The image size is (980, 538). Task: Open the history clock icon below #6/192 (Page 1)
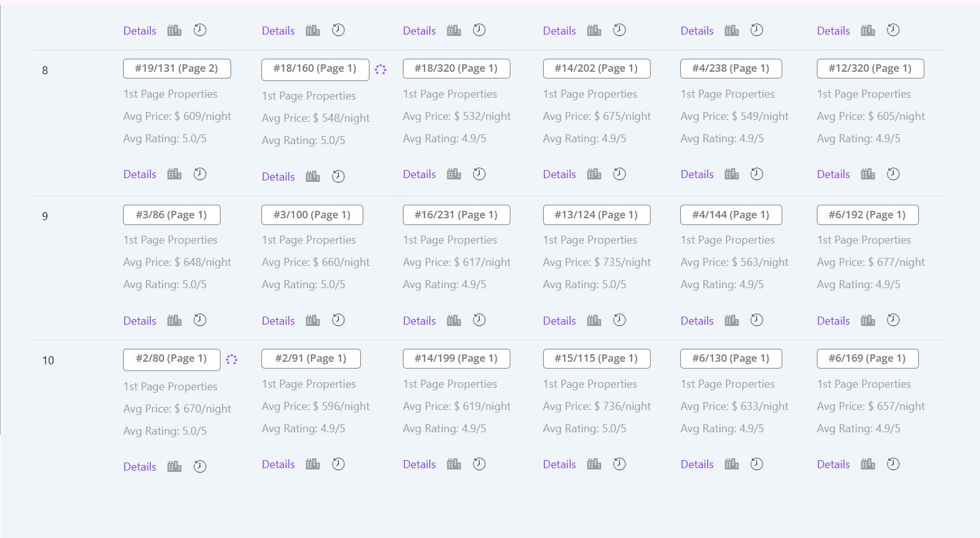click(x=893, y=320)
